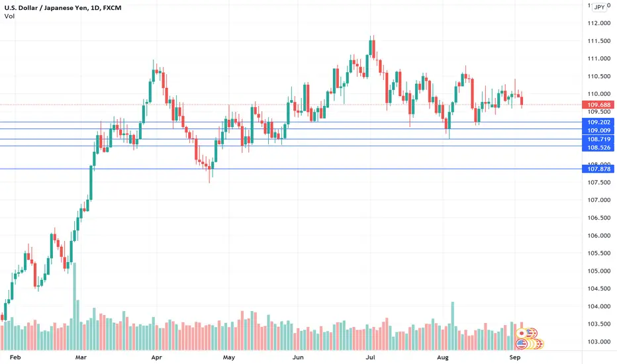Click the Feb label on time axis

[15, 357]
